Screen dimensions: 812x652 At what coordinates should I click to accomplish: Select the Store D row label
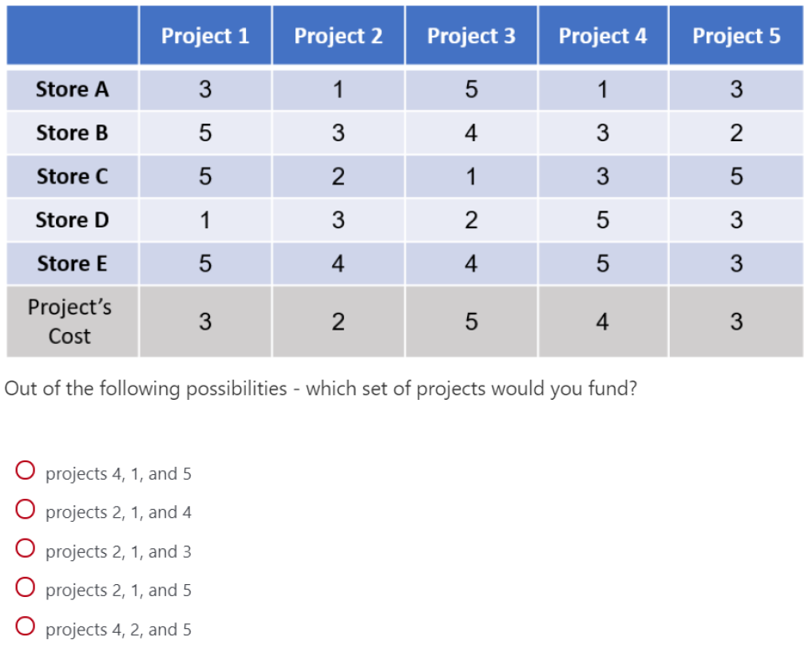(x=72, y=219)
